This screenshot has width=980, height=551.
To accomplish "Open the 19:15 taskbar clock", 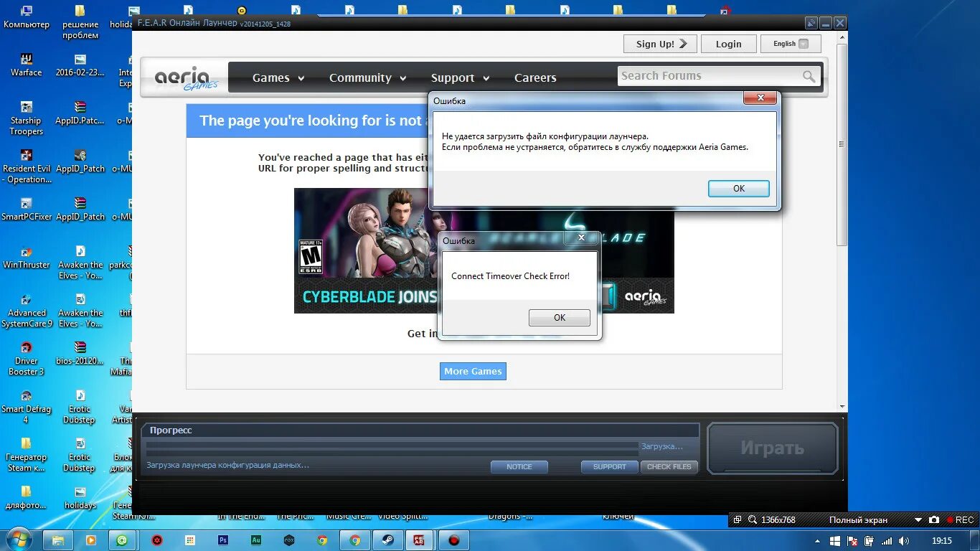I will [x=942, y=541].
